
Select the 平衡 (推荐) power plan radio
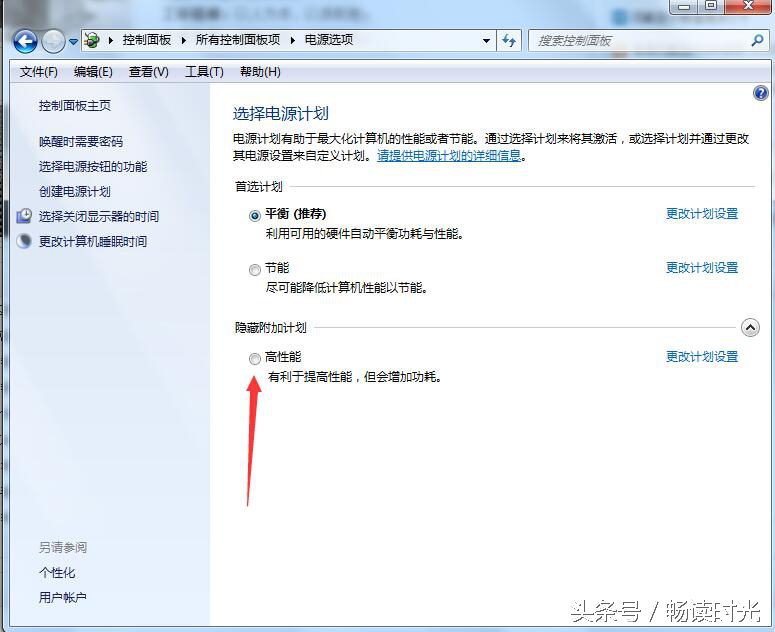(x=255, y=216)
